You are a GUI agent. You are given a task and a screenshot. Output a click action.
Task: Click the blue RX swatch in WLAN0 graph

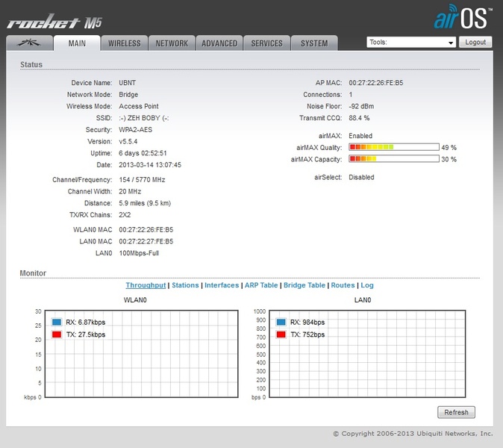coord(57,322)
